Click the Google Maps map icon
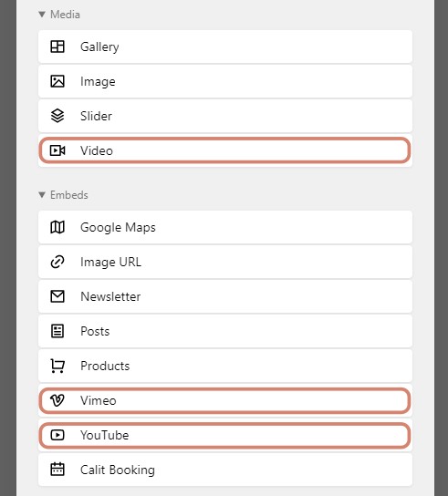 tap(57, 227)
